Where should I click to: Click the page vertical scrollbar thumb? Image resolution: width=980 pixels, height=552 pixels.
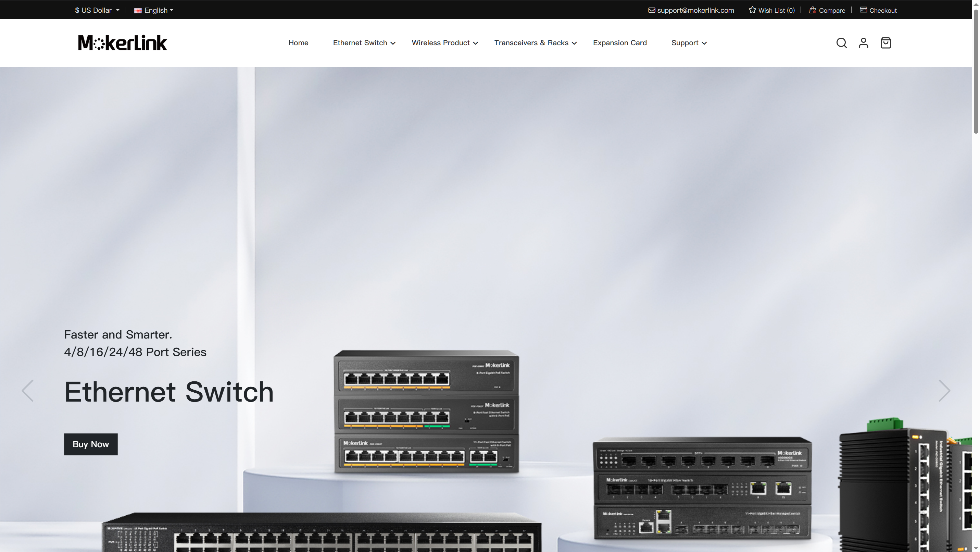pyautogui.click(x=976, y=72)
